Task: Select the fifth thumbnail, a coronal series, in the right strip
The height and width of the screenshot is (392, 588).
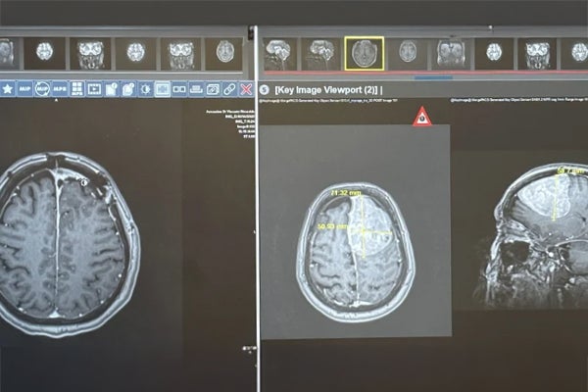Action: coord(451,54)
